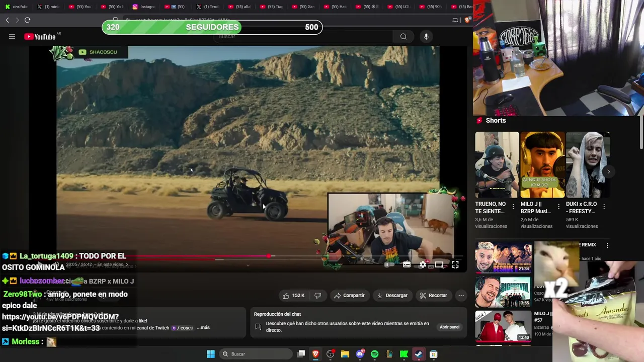Click the YouTube Buscar search field
This screenshot has width=644, height=362.
click(x=302, y=36)
